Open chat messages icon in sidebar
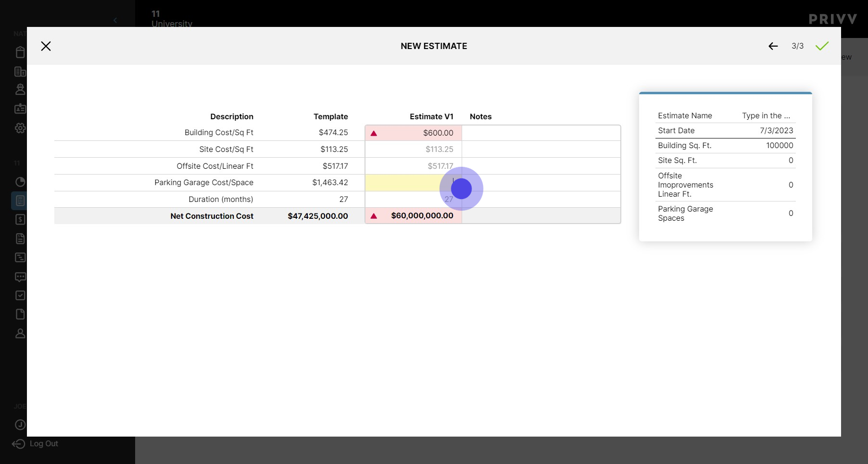The width and height of the screenshot is (868, 464). point(20,277)
